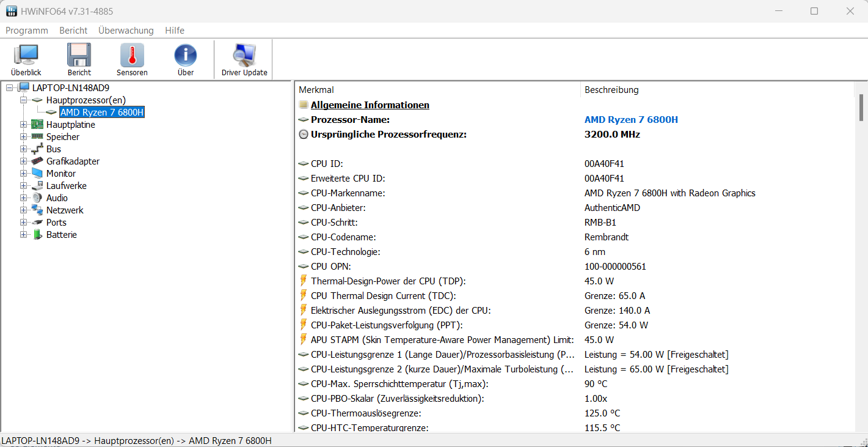Open the Programm menu
Viewport: 868px width, 447px height.
pos(27,31)
